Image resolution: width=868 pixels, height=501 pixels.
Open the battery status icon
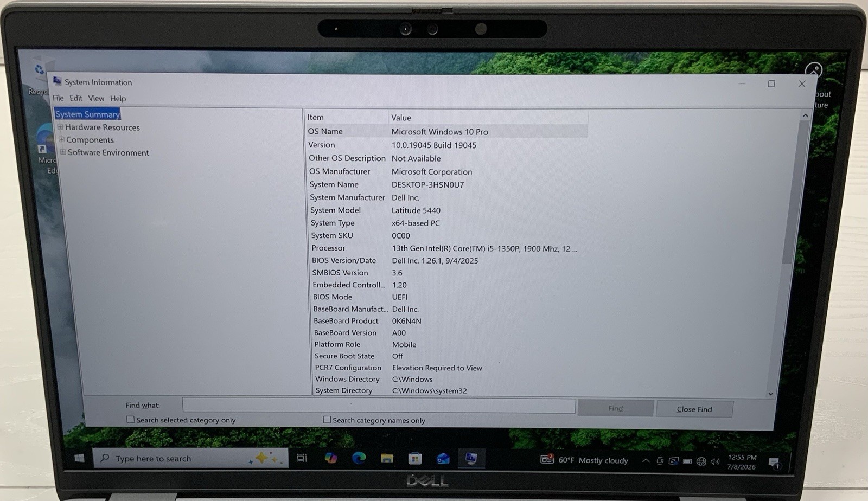tap(687, 461)
